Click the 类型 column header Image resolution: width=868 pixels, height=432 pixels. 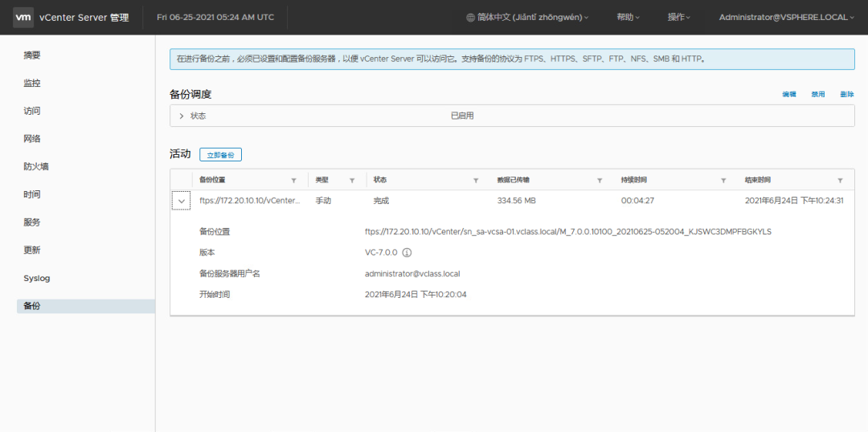click(x=322, y=181)
